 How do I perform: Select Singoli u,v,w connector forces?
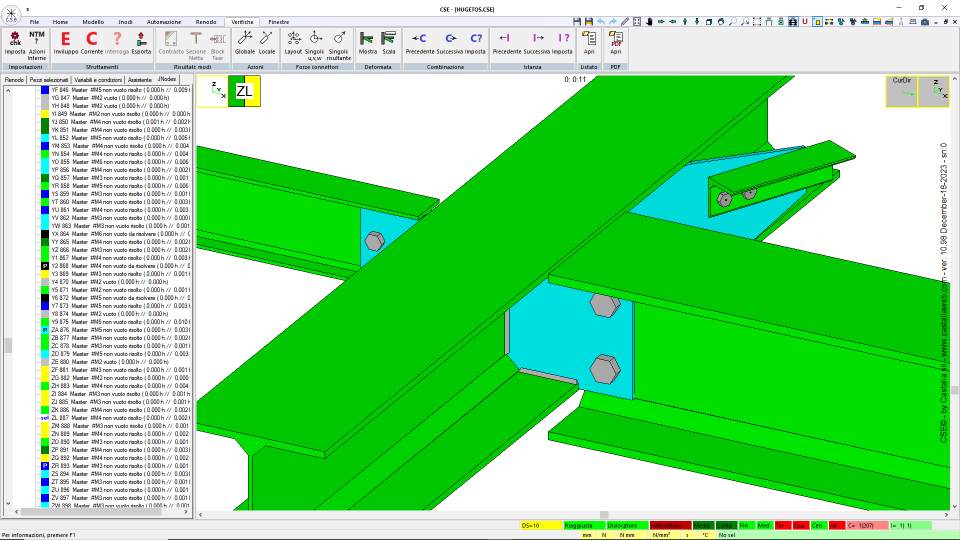(315, 45)
